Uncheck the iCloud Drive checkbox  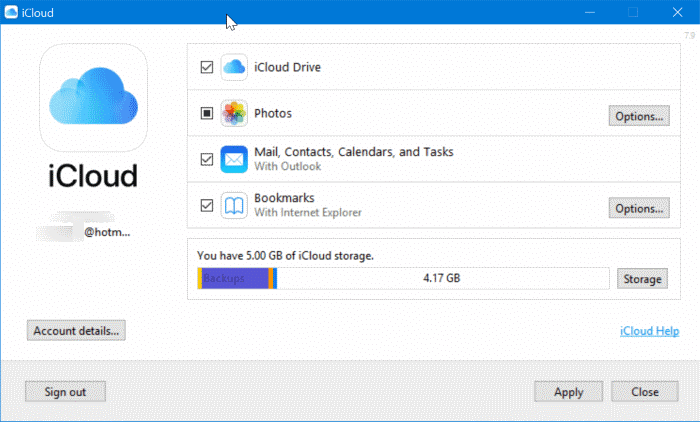click(x=207, y=67)
